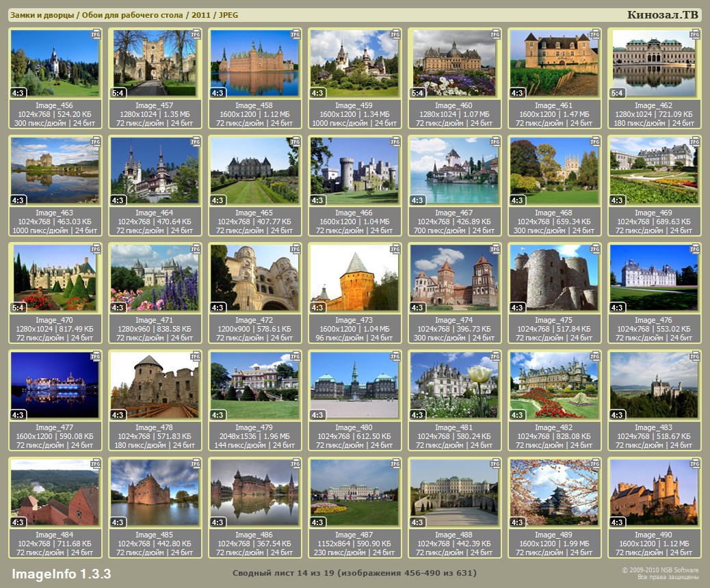Click the 5:4 ratio badge on Image_470
The width and height of the screenshot is (710, 588).
click(x=18, y=308)
